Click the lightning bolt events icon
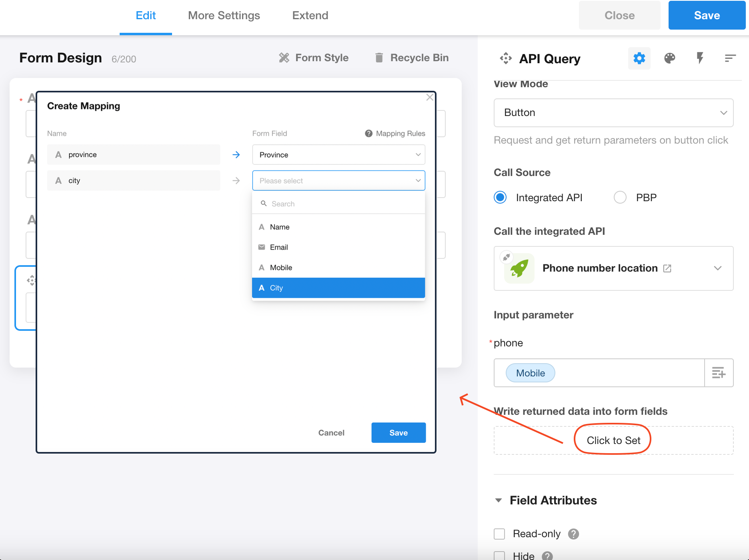Screen dimensions: 749x560 pos(700,58)
